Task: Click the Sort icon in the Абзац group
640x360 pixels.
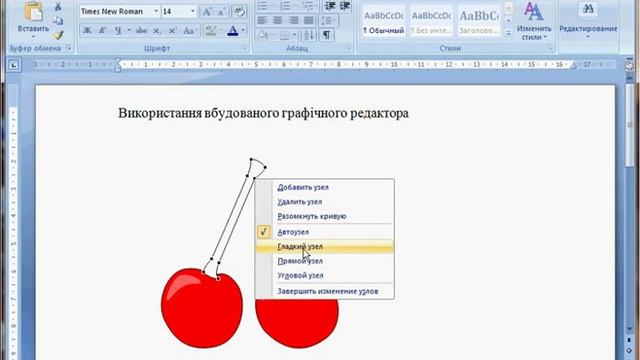Action: [x=309, y=35]
